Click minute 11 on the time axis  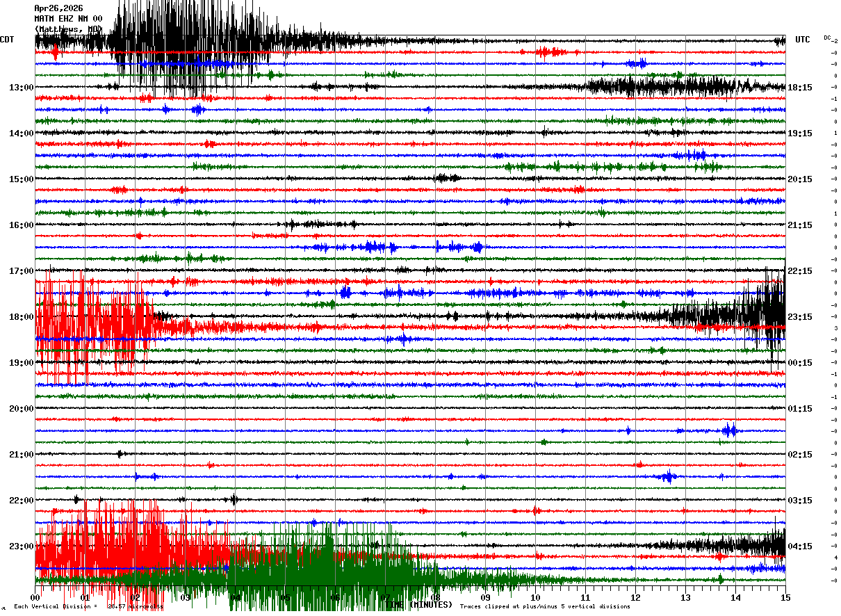click(586, 597)
